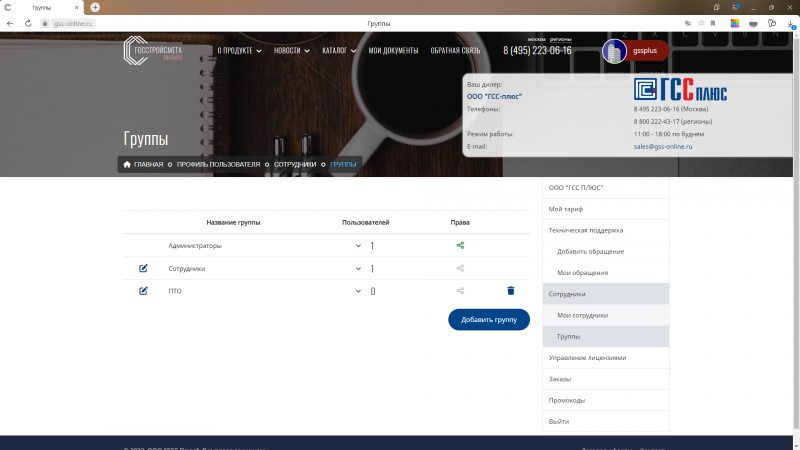Open ООО "ГСС-плюс" dealer link
This screenshot has height=450, width=800.
pyautogui.click(x=494, y=96)
